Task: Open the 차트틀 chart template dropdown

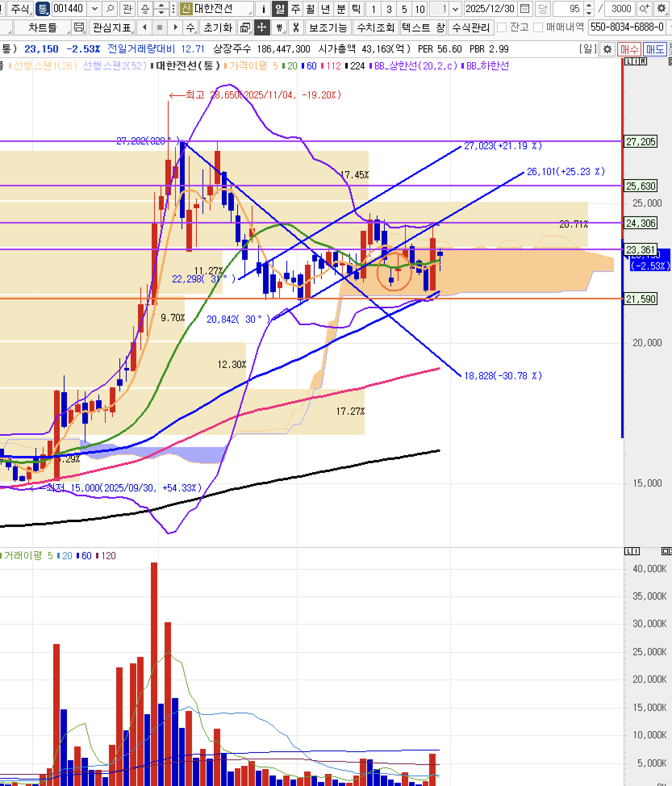Action: click(x=43, y=27)
